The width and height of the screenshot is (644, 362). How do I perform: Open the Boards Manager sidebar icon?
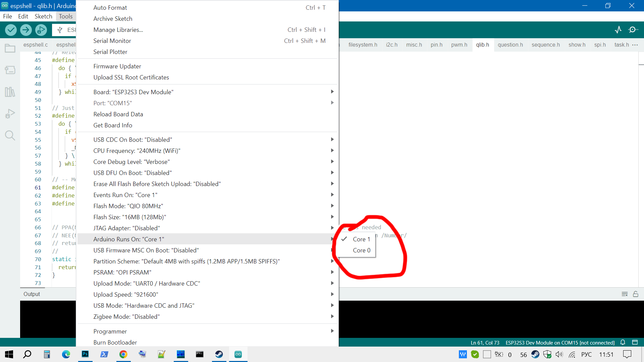10,70
